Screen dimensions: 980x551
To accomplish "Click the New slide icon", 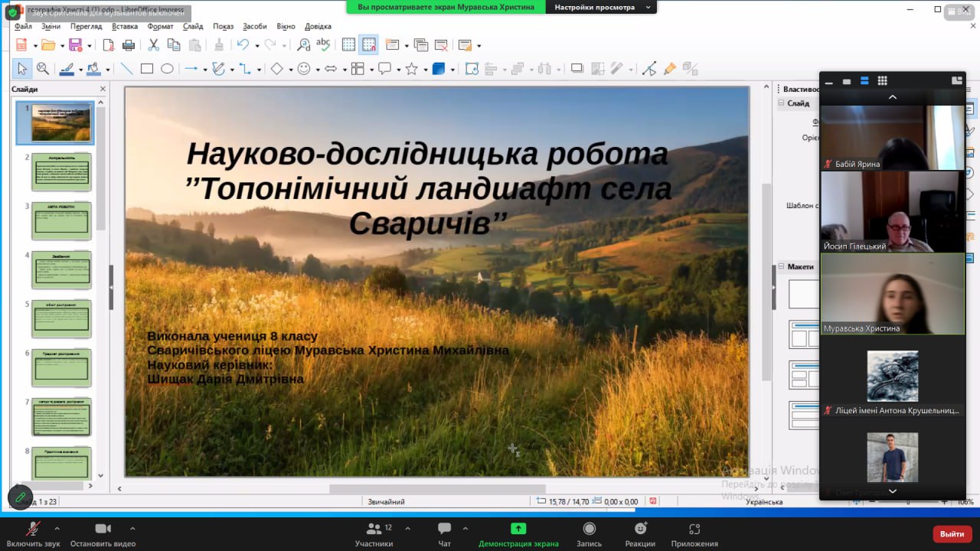I will (x=392, y=45).
